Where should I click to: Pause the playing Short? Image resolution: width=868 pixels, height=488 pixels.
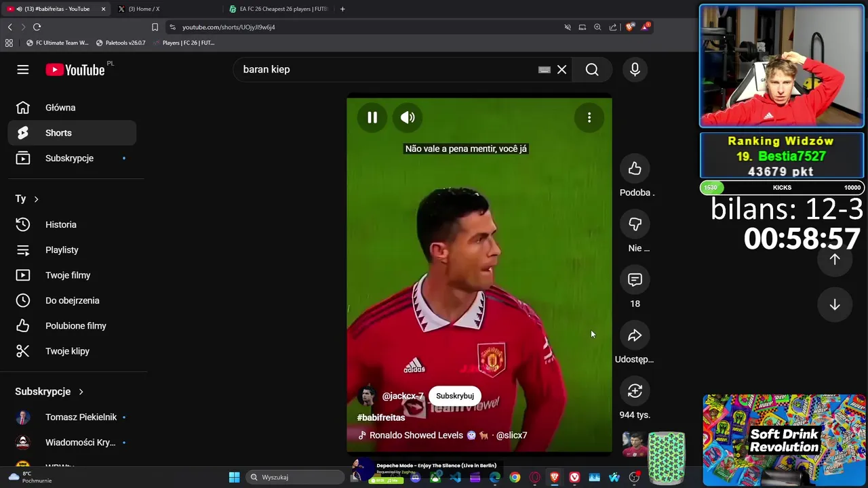(372, 117)
